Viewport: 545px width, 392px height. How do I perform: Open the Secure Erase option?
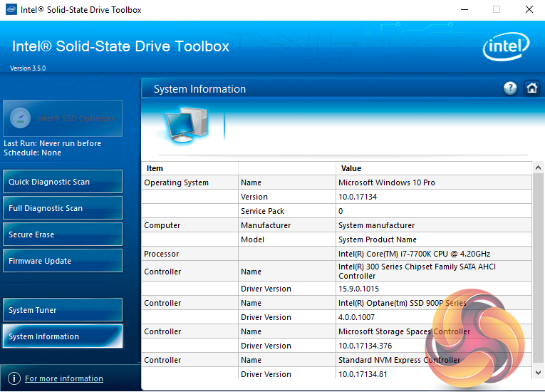(x=63, y=234)
